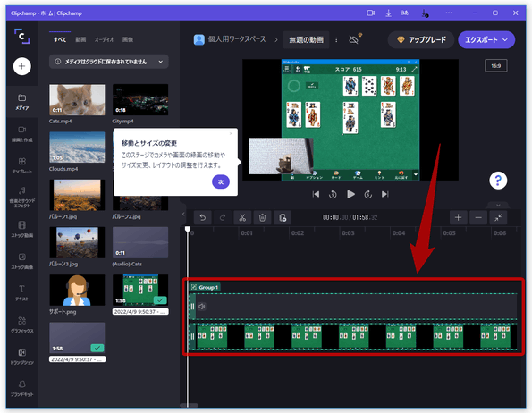Collapse the timeline panel chevron
Image resolution: width=532 pixels, height=413 pixels.
498,205
